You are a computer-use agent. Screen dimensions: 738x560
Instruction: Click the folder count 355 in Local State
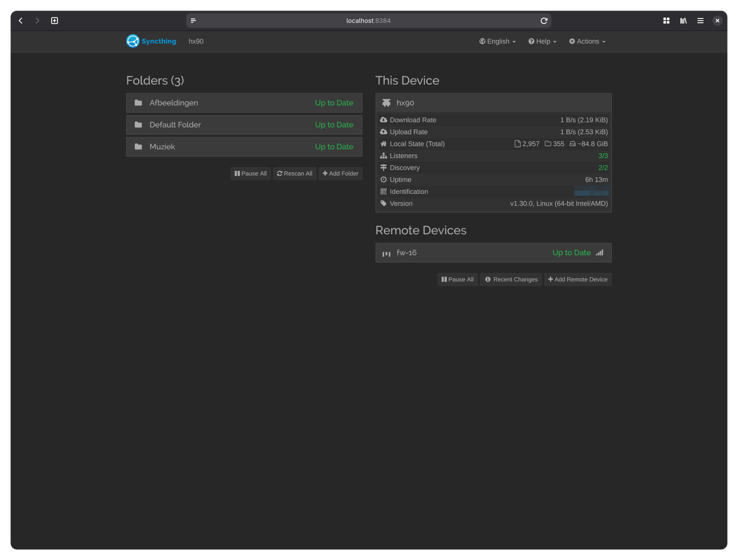[x=558, y=144]
